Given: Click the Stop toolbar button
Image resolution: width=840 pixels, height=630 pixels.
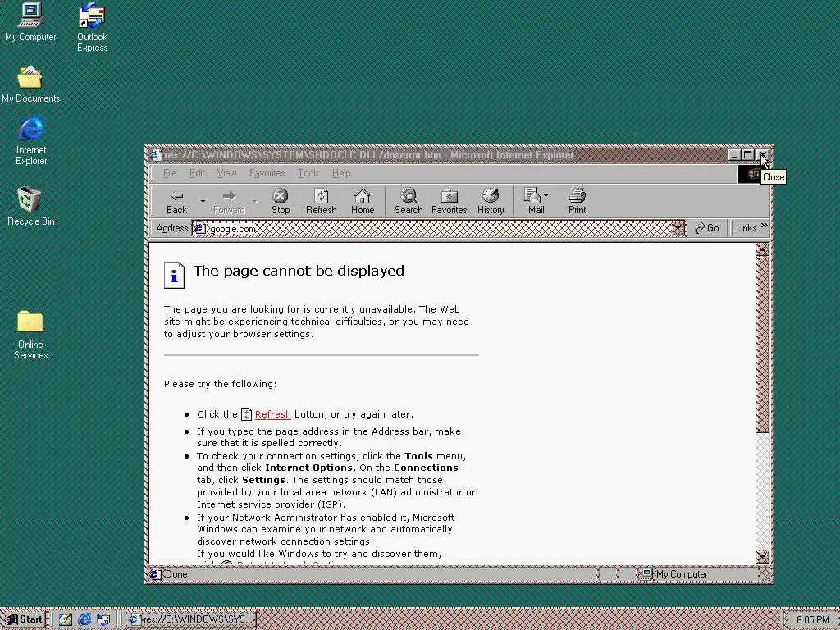Looking at the screenshot, I should pyautogui.click(x=281, y=202).
